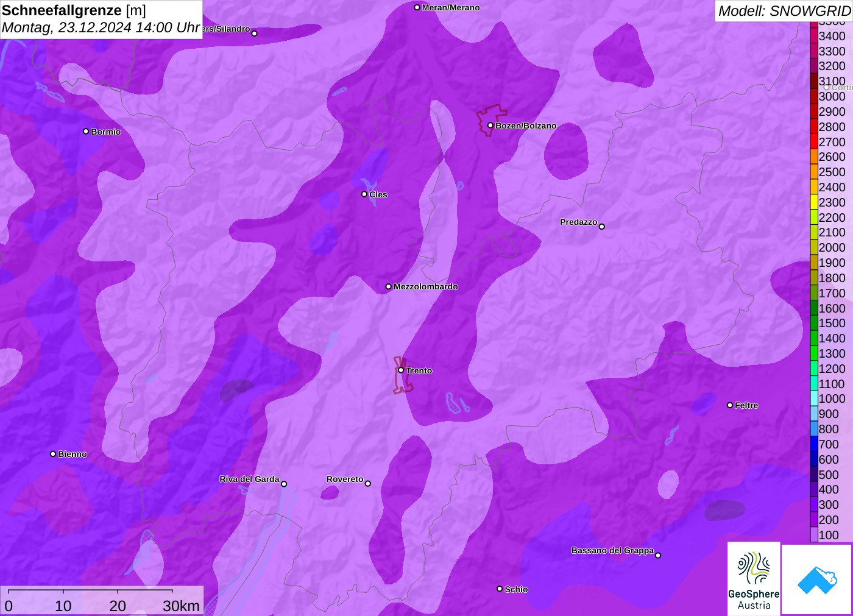Click the Bassano del Grappa marker dot
This screenshot has width=853, height=616.
658,555
